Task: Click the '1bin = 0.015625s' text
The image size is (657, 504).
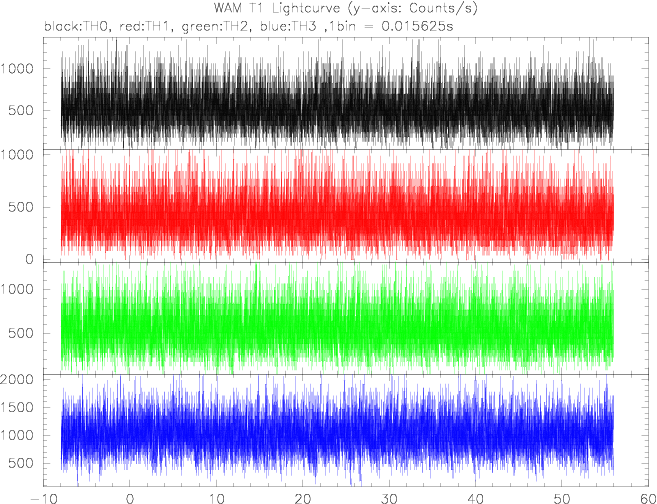Action: pyautogui.click(x=391, y=27)
